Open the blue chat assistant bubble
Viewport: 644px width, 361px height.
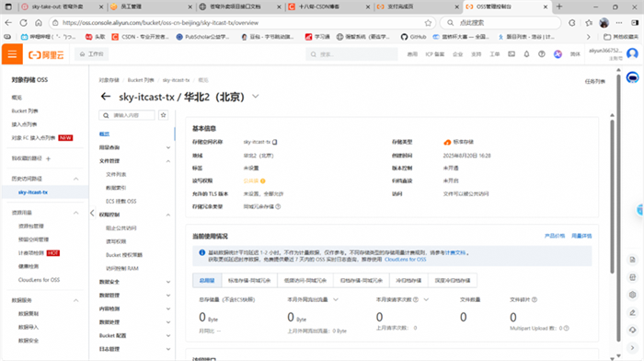tap(633, 77)
